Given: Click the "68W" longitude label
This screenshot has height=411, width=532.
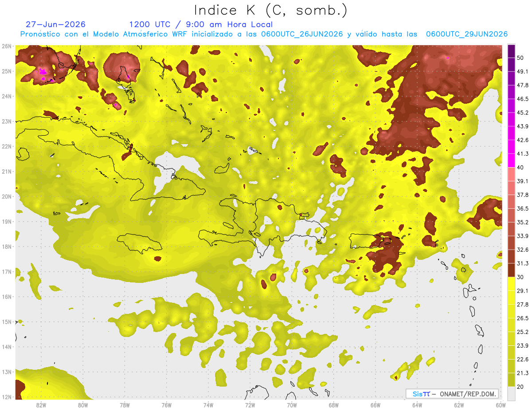Looking at the screenshot, I should [334, 405].
